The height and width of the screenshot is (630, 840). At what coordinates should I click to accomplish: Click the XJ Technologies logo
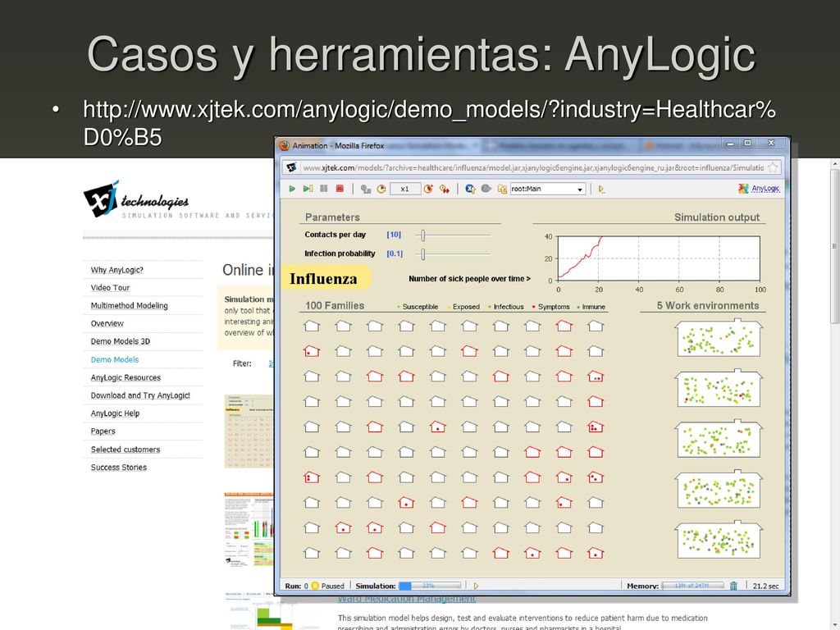[136, 200]
